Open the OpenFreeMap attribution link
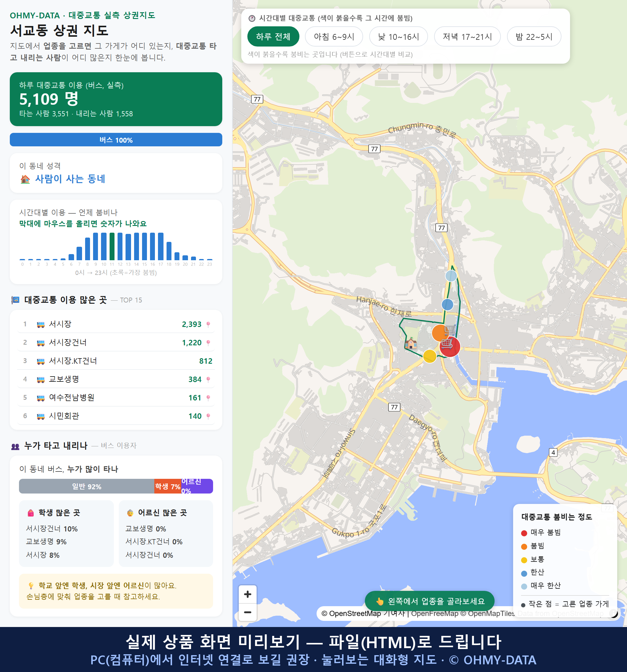627x672 pixels. coord(434,613)
